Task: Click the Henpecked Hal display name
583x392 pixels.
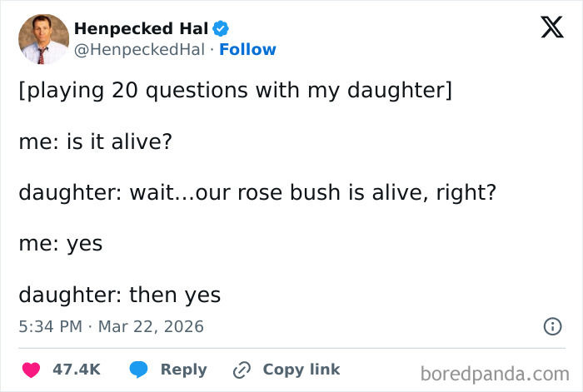Action: click(x=141, y=28)
